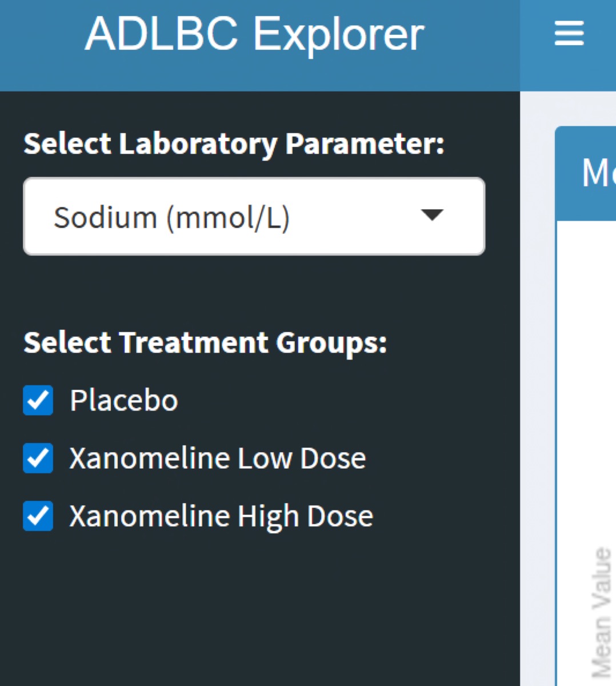Screen dimensions: 616x686
Task: Click the "Select Treatment Groups:" heading
Action: point(205,342)
